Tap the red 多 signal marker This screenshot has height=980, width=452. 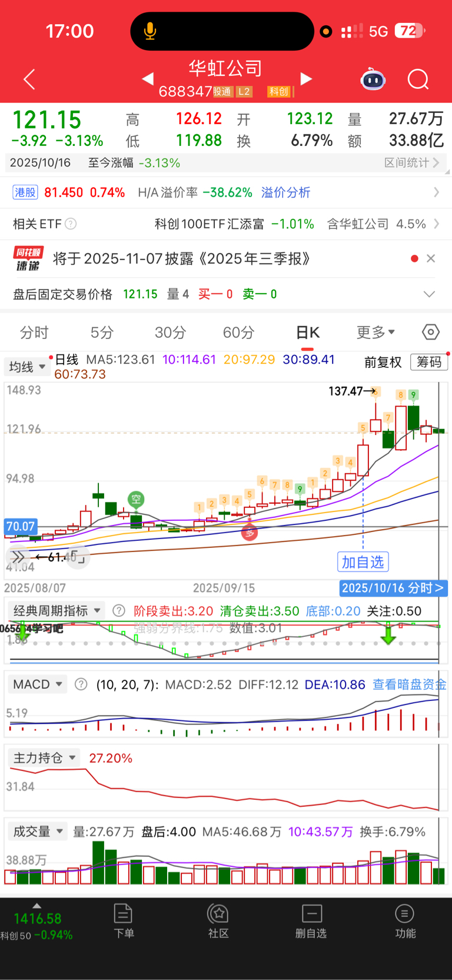point(250,533)
